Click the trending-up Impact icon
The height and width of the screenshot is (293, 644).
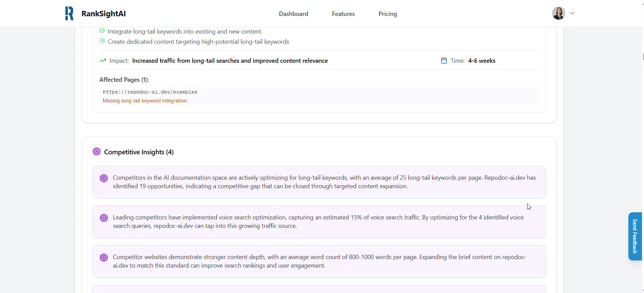(103, 61)
